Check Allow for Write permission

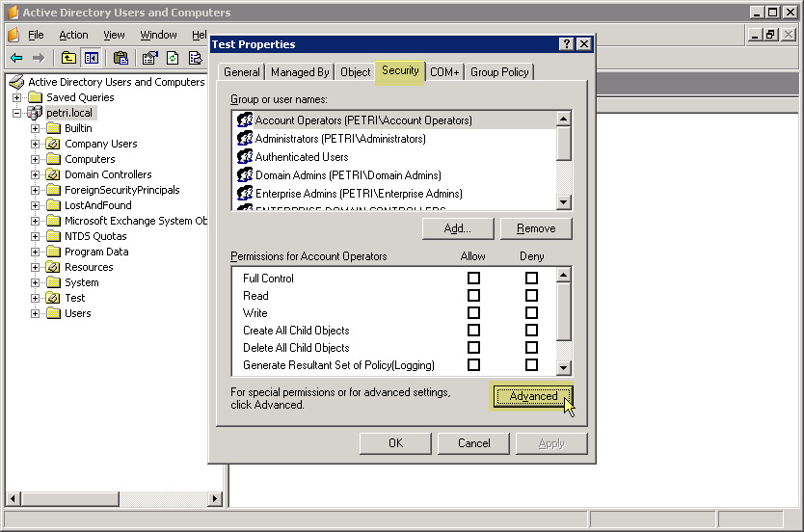(x=473, y=312)
